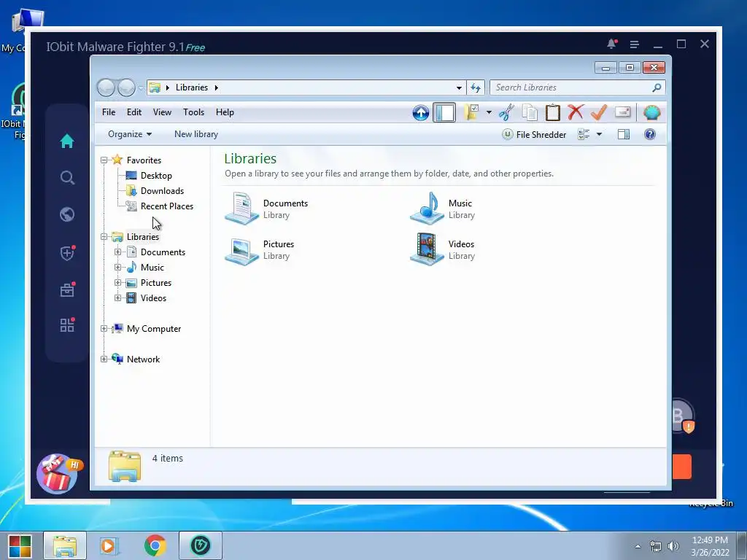This screenshot has height=560, width=747.
Task: Click the change view icon
Action: (584, 135)
